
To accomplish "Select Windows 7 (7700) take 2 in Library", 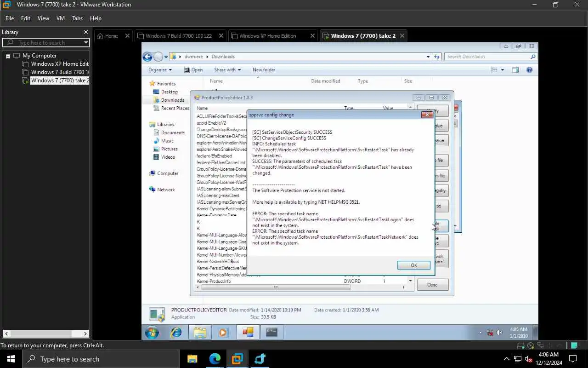I will 60,80.
